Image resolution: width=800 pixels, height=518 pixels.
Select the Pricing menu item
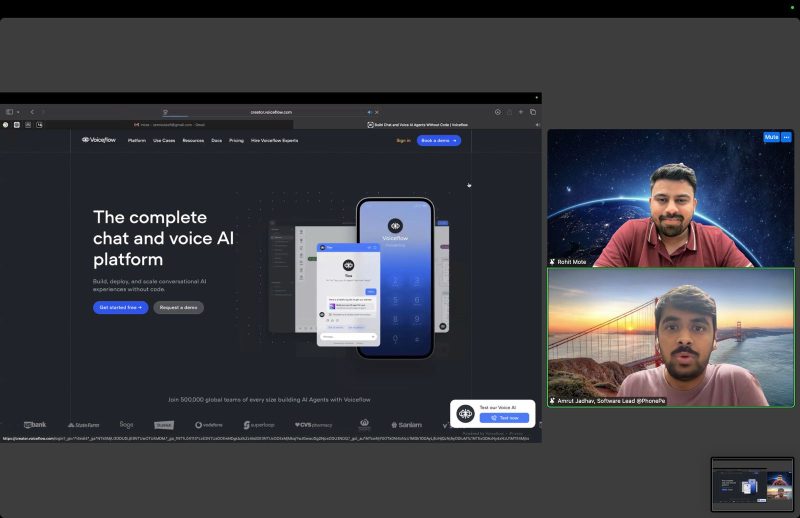coord(236,141)
